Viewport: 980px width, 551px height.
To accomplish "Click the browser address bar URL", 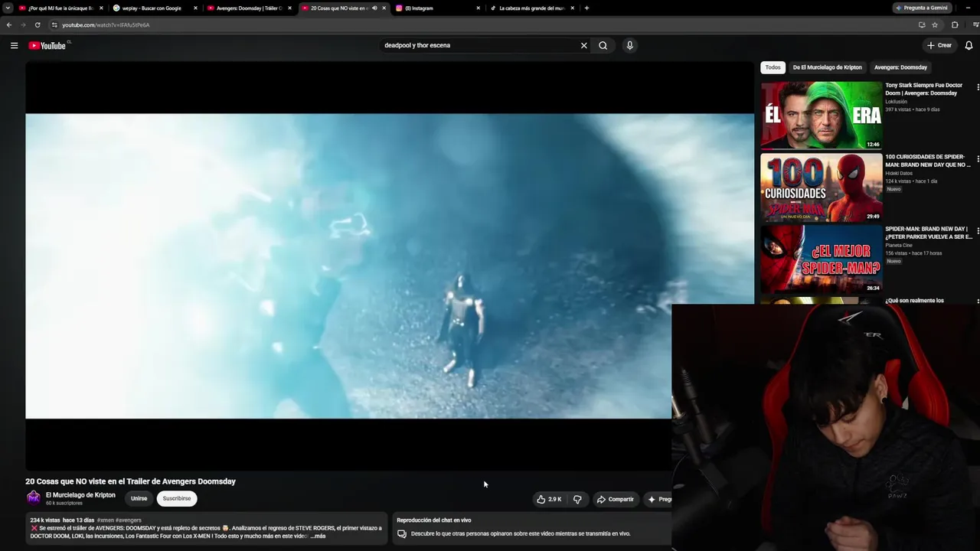I will click(x=106, y=24).
